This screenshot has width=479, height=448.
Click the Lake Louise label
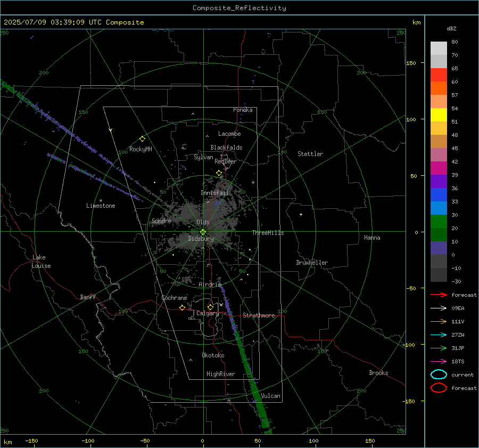(41, 262)
